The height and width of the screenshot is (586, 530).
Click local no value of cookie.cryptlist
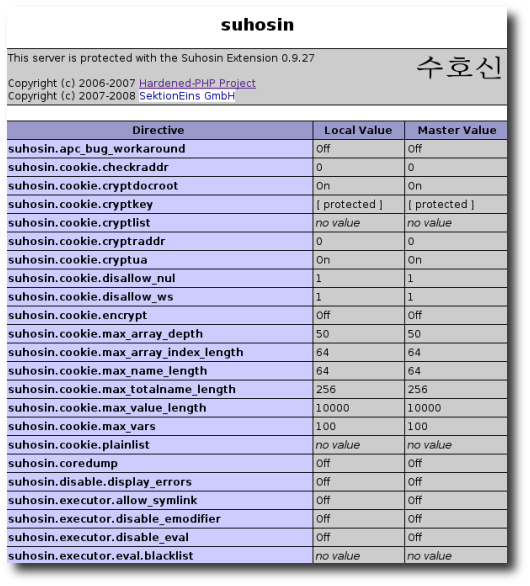point(338,223)
